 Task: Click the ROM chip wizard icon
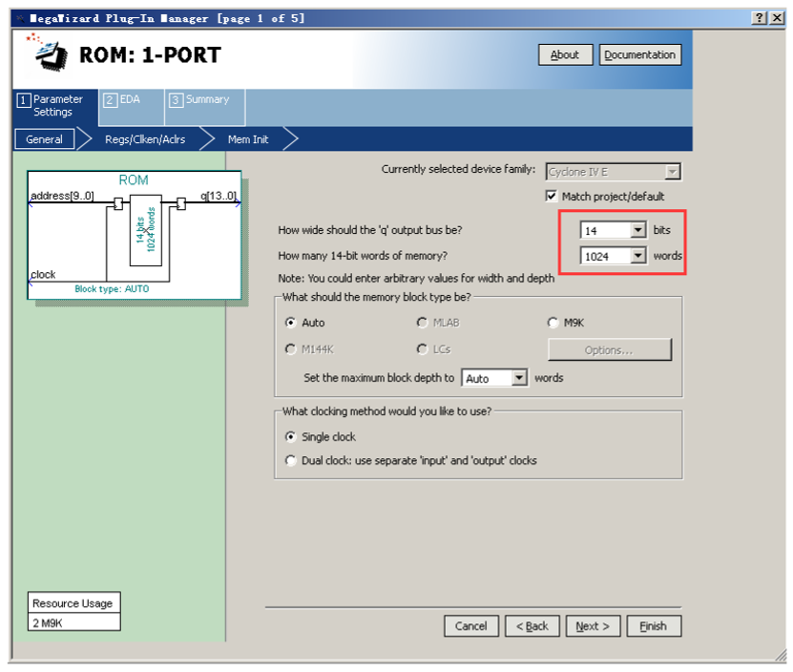(x=47, y=52)
